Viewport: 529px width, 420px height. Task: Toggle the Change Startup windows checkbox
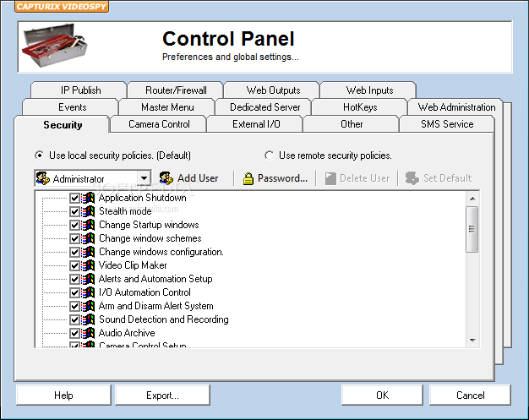pos(74,225)
